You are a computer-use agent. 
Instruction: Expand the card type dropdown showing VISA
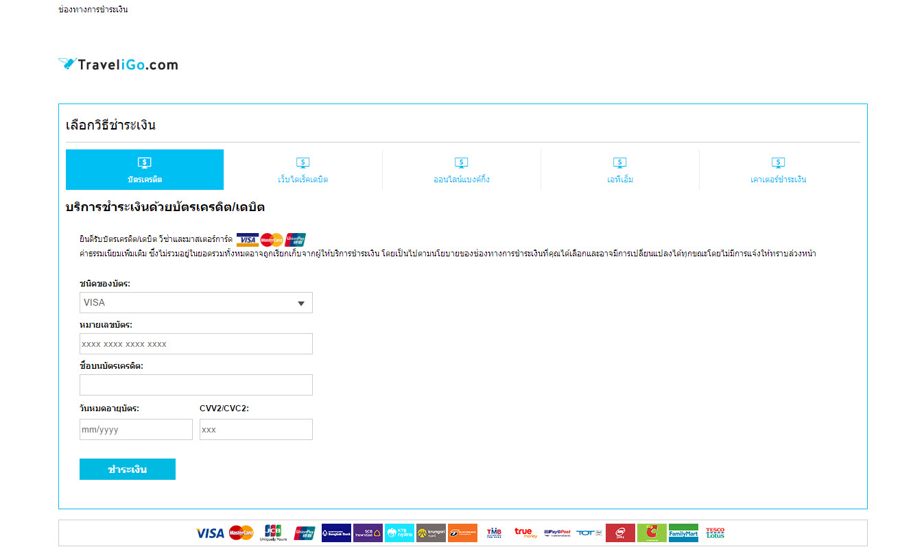click(196, 302)
